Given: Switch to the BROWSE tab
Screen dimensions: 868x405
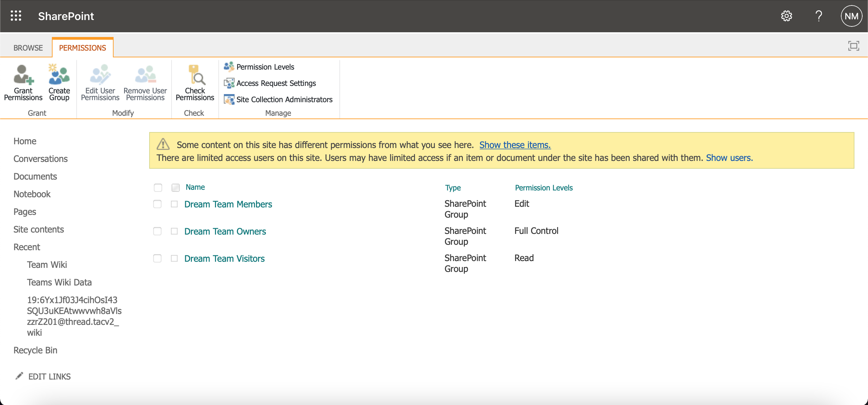Looking at the screenshot, I should pyautogui.click(x=28, y=48).
